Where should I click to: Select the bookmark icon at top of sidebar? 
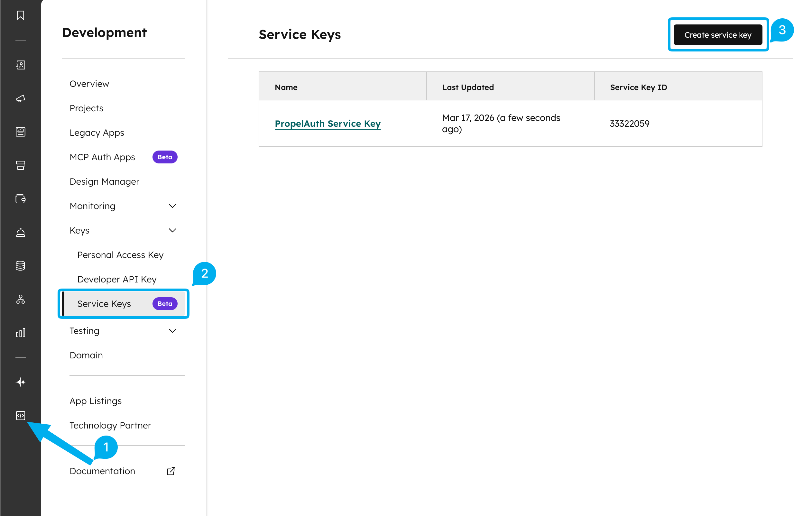click(x=20, y=15)
